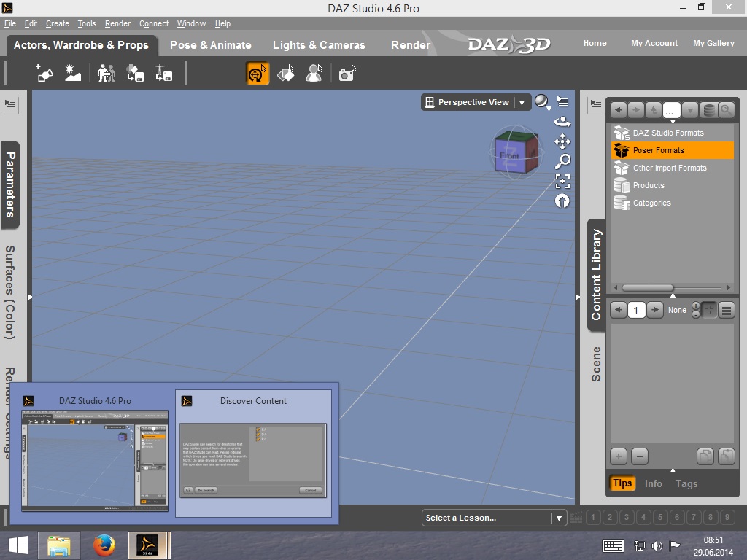The width and height of the screenshot is (747, 560).
Task: Click the zoom magnifier viewport icon
Action: 562,161
